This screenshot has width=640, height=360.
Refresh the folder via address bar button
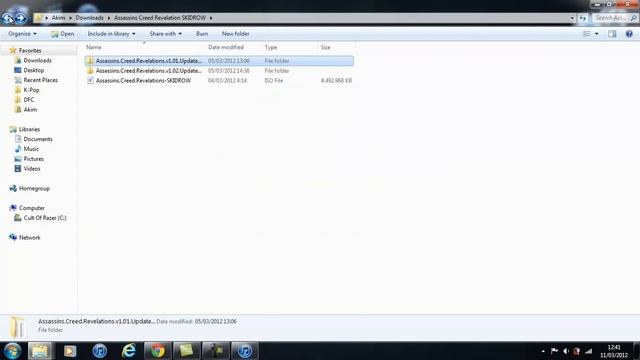582,18
